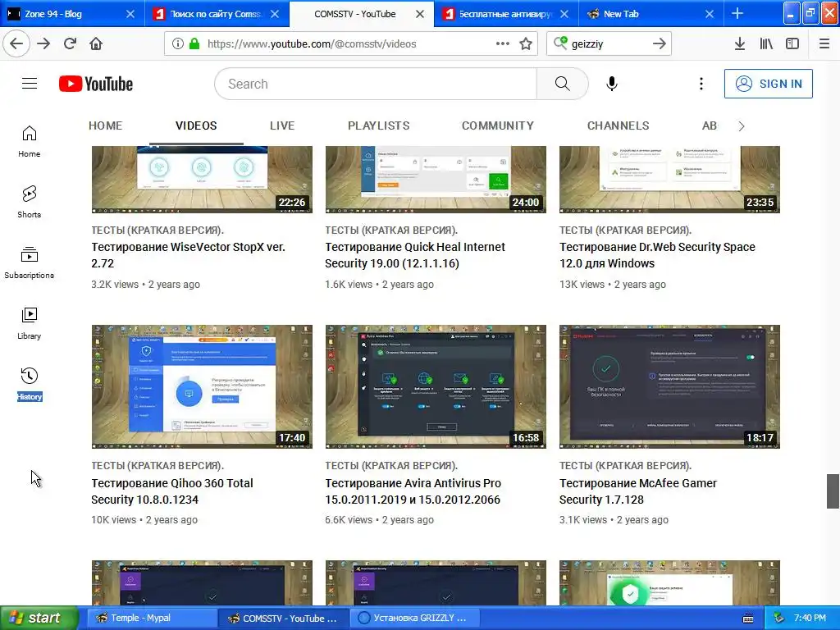Image resolution: width=840 pixels, height=630 pixels.
Task: Go back to the previous page
Action: (x=16, y=43)
